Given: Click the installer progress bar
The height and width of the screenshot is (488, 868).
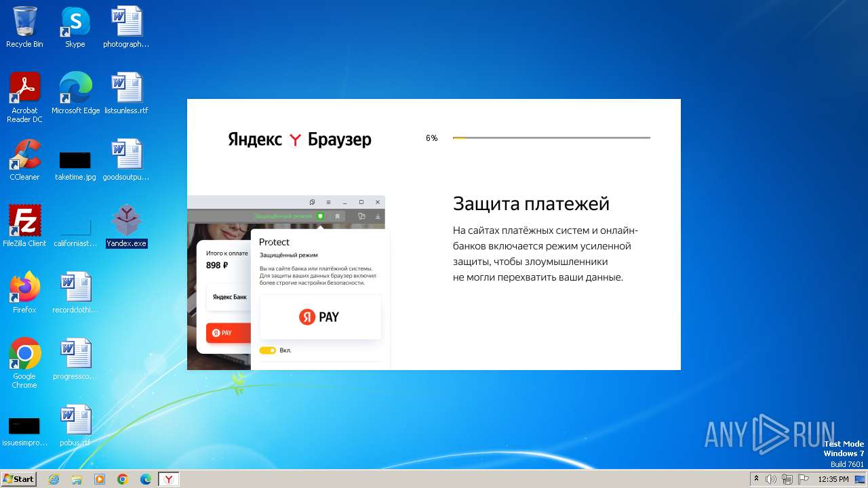Looking at the screenshot, I should click(x=551, y=138).
